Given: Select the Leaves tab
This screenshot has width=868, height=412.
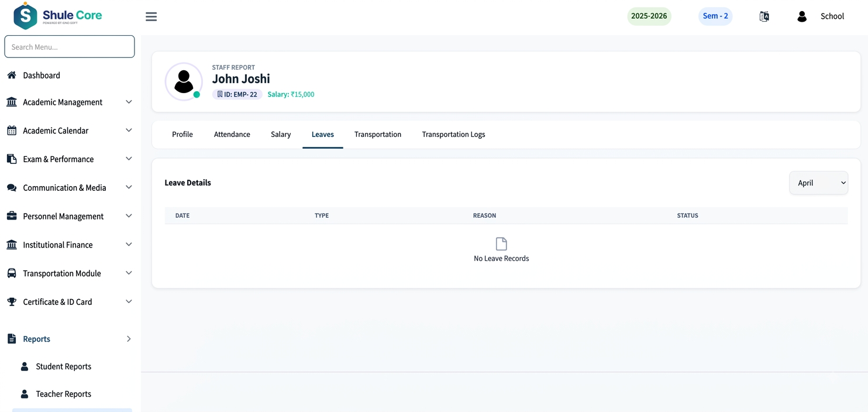Looking at the screenshot, I should (323, 135).
